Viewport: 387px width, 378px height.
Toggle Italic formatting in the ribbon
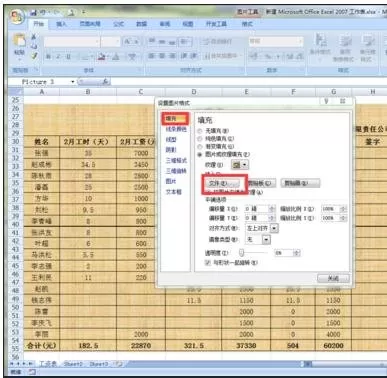pyautogui.click(x=58, y=57)
